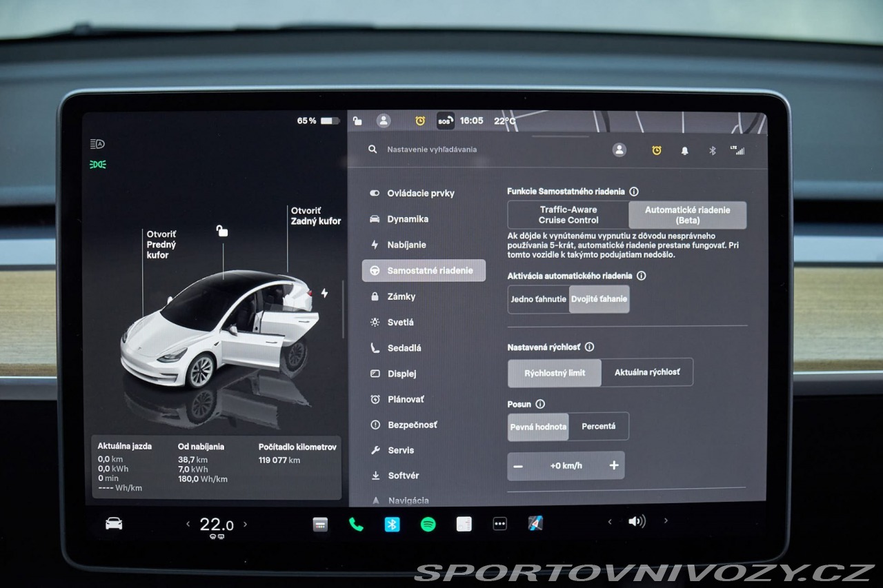Show info for Nastavená rýchlosť
Viewport: 883px width, 588px height.
[x=589, y=347]
